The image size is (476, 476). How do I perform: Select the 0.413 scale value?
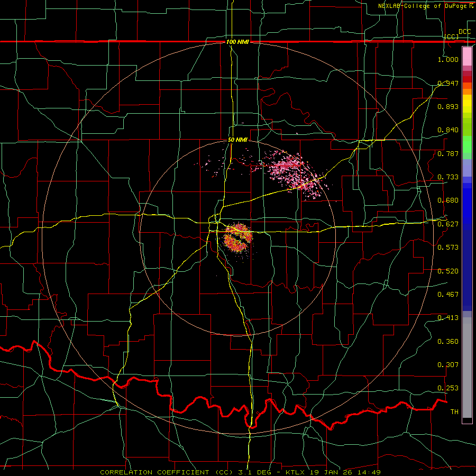[x=448, y=317]
